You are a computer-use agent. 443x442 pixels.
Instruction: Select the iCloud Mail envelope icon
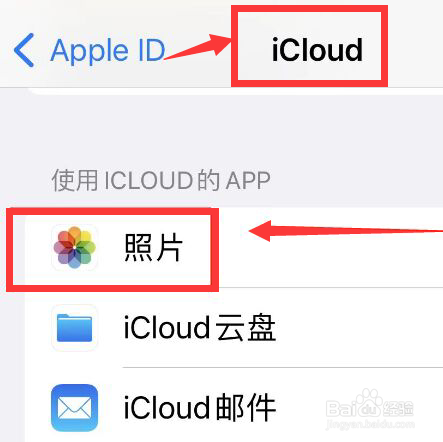pos(75,408)
